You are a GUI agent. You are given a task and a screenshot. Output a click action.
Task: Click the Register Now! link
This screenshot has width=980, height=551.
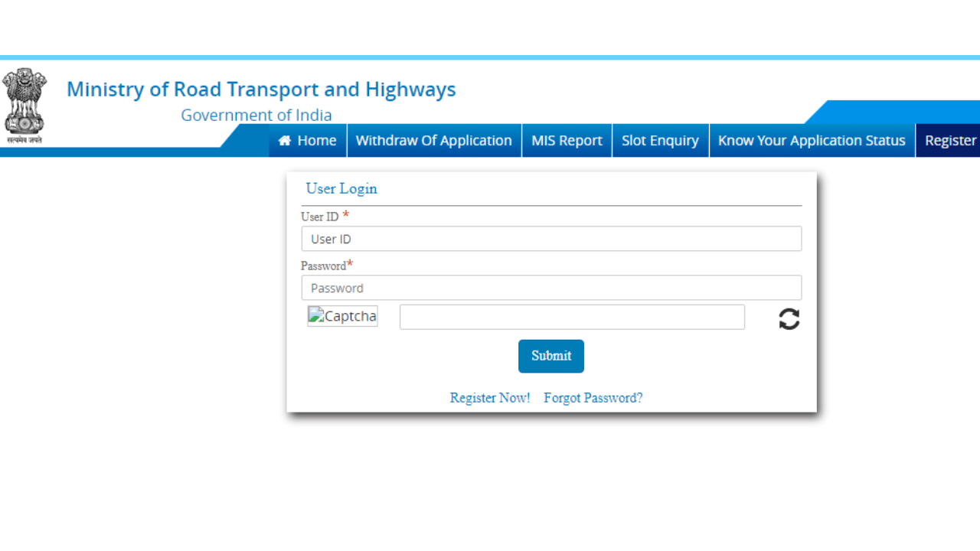coord(490,397)
